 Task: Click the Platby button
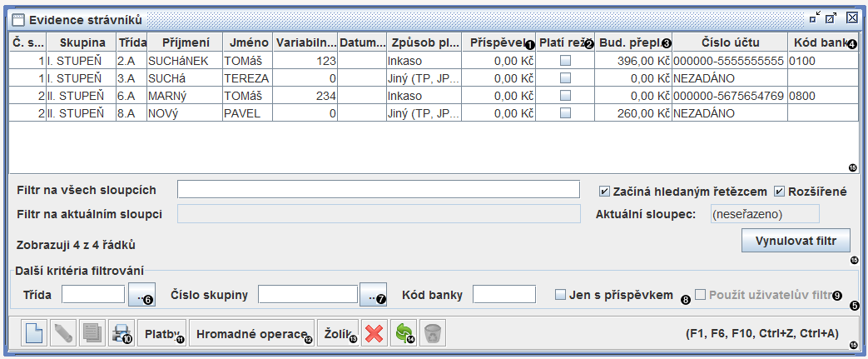coord(161,334)
